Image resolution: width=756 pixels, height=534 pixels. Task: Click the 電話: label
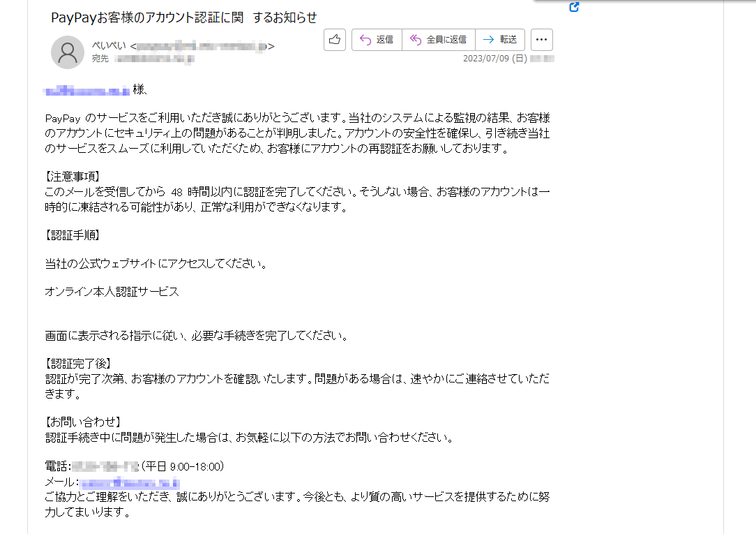click(x=58, y=466)
